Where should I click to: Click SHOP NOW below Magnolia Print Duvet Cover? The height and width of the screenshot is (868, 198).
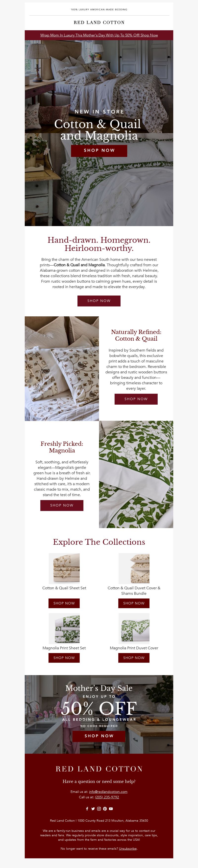pos(134,658)
